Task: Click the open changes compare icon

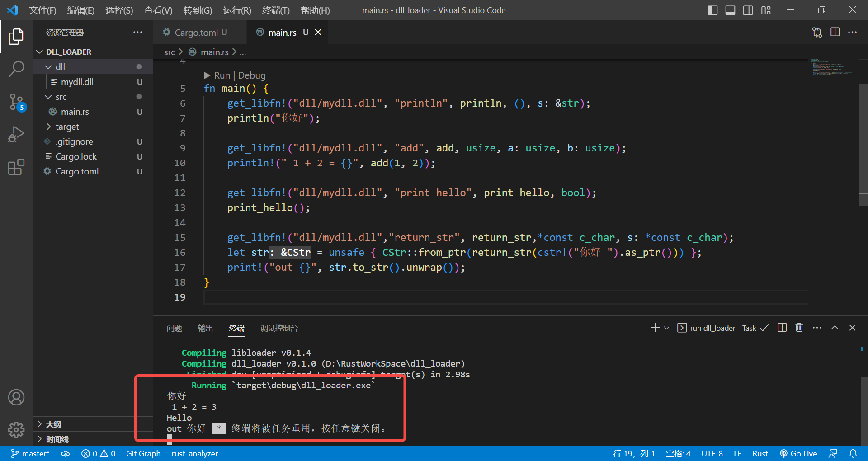Action: coord(817,33)
